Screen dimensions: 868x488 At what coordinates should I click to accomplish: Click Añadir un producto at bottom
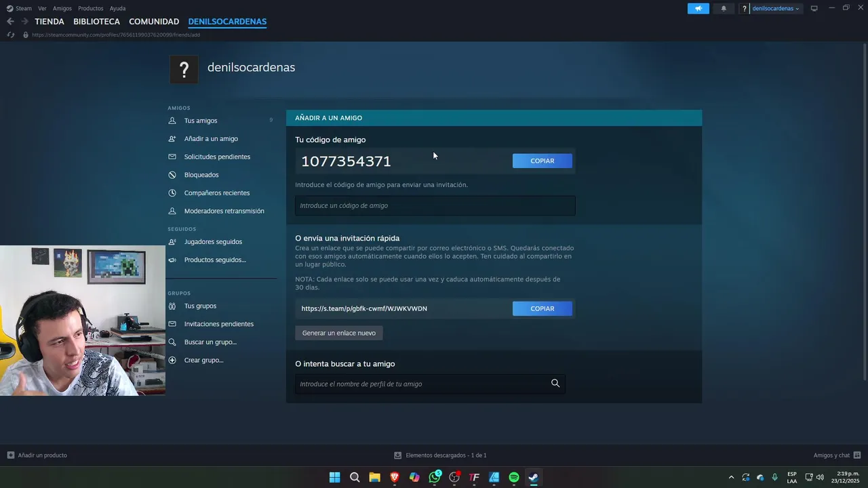37,455
